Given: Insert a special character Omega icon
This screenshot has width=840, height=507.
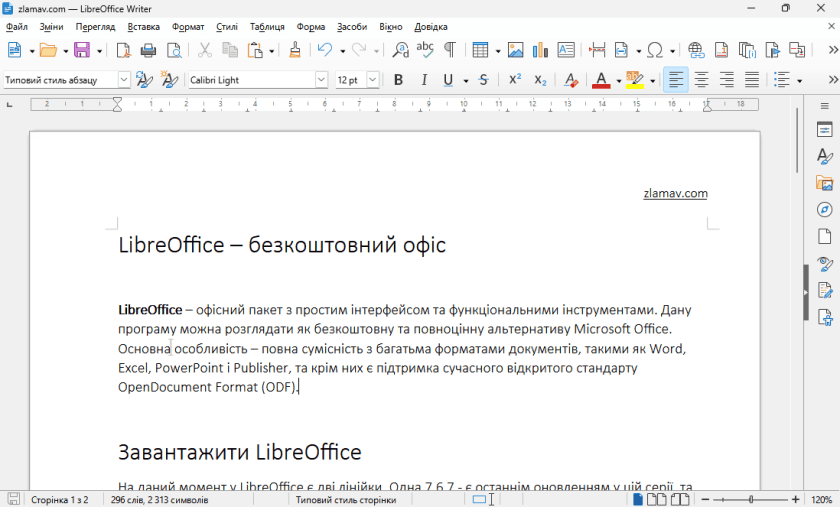Looking at the screenshot, I should point(655,50).
